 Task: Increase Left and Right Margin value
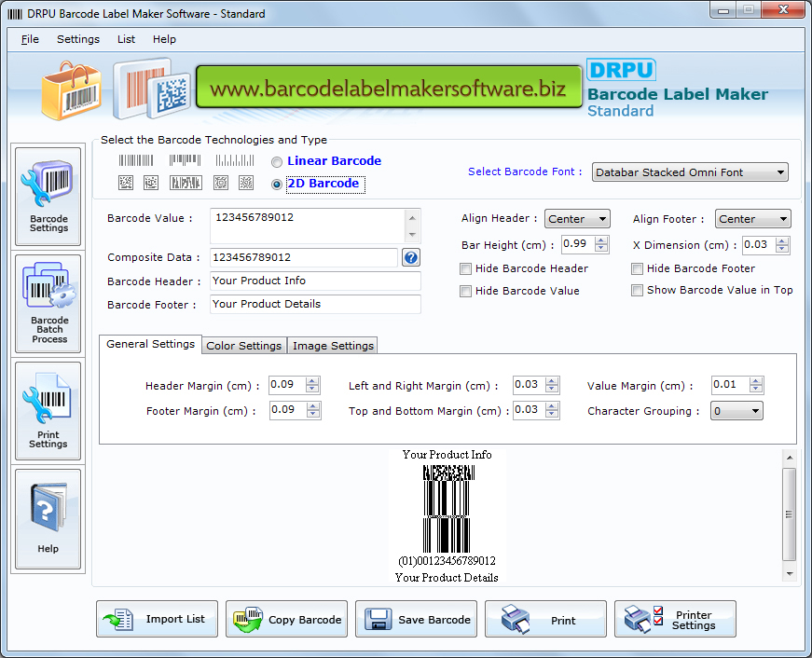click(x=552, y=381)
